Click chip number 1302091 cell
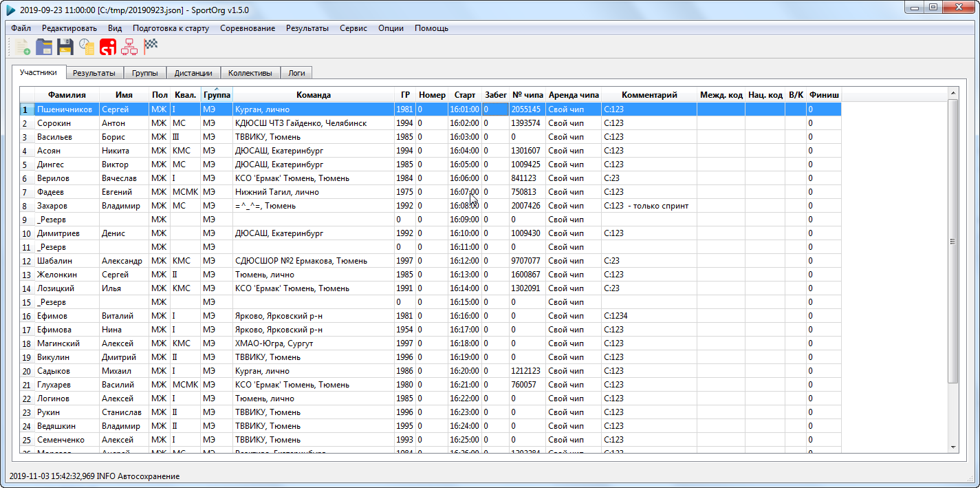 (x=528, y=288)
